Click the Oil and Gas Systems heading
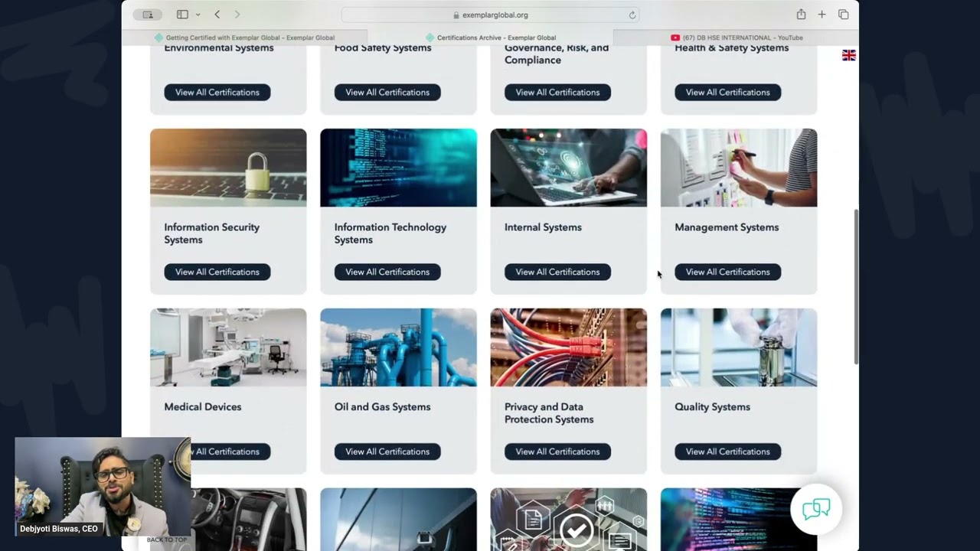 (382, 407)
